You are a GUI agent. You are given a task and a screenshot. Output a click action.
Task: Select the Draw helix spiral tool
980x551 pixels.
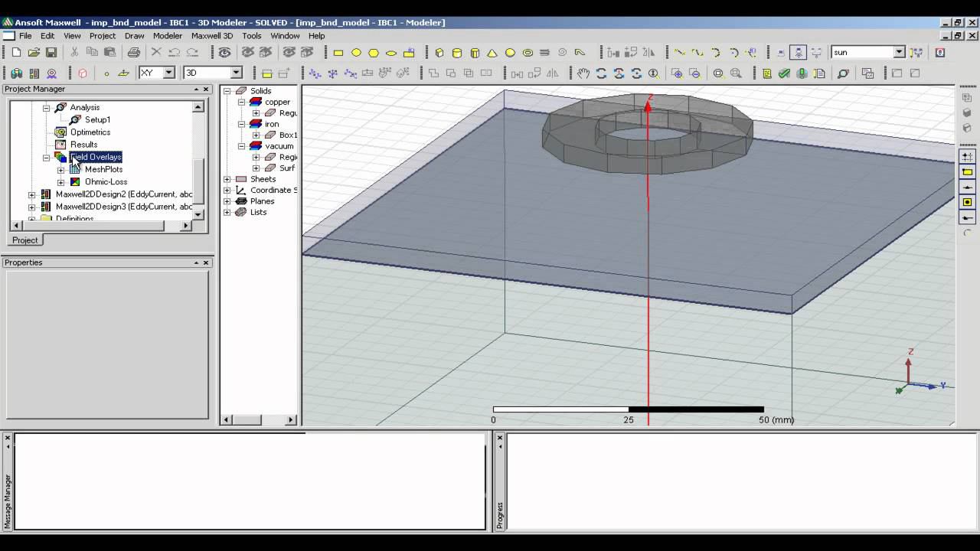(x=563, y=53)
